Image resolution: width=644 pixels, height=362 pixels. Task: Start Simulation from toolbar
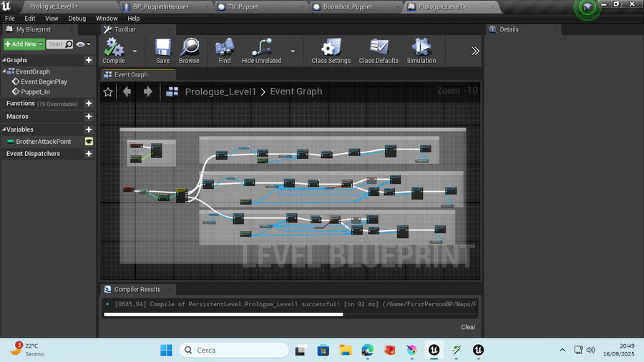421,51
